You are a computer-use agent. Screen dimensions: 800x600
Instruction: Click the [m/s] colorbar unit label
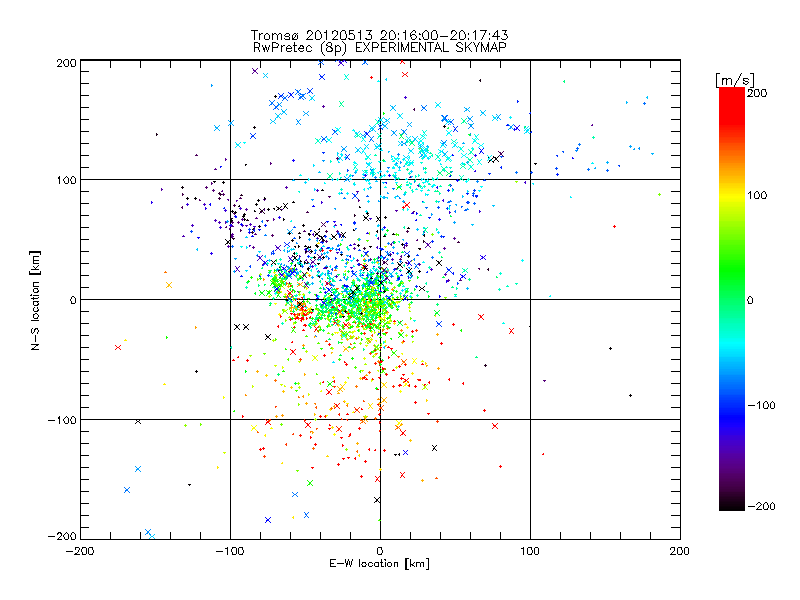(x=734, y=80)
